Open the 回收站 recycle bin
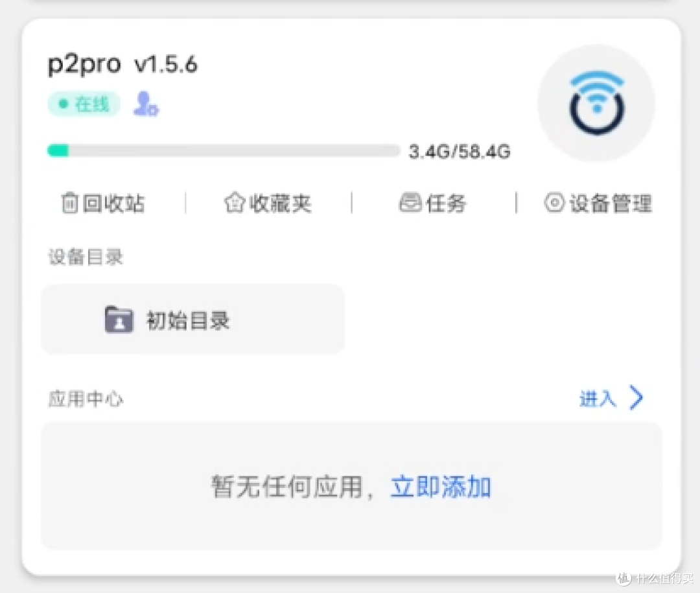This screenshot has height=593, width=700. (x=102, y=203)
